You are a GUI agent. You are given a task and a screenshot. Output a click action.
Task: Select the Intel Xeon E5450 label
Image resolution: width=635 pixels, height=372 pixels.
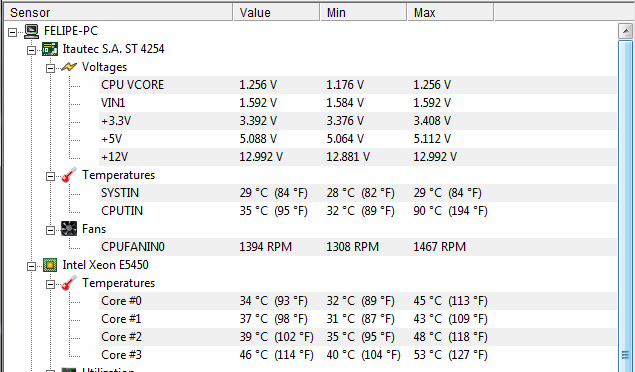pyautogui.click(x=106, y=265)
